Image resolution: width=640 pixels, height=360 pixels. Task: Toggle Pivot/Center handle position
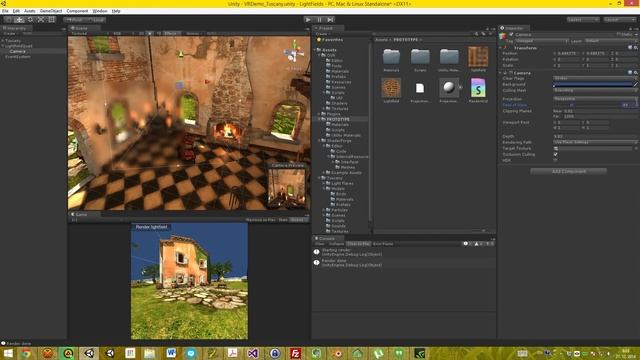(x=75, y=20)
